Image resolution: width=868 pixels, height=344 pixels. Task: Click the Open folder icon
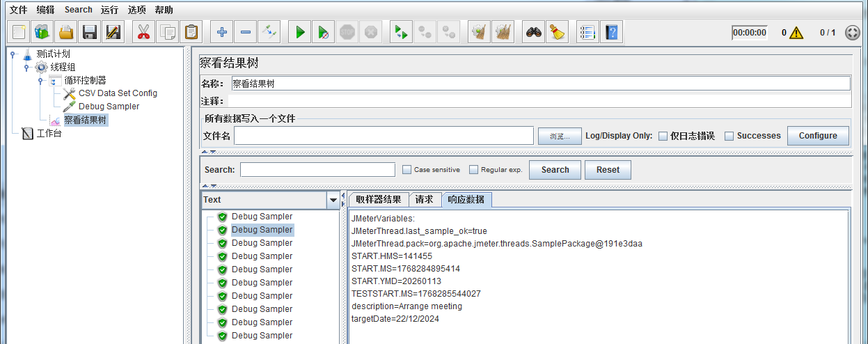(x=66, y=32)
